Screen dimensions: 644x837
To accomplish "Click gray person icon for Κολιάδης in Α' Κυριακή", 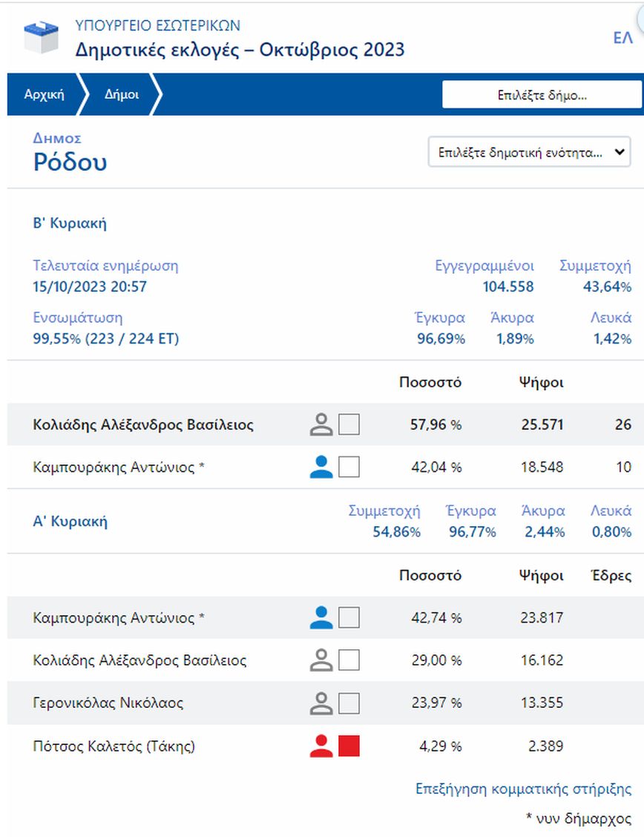I will pos(321,660).
